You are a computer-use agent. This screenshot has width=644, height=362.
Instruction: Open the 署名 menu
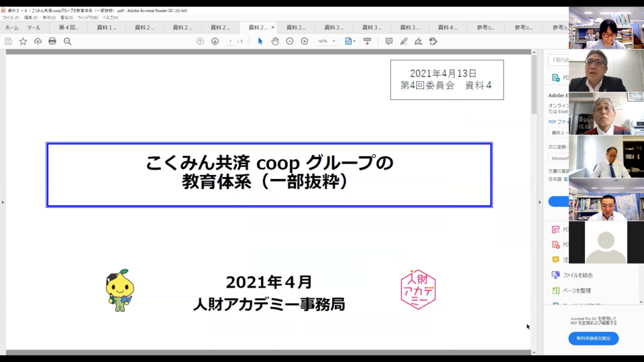[66, 17]
